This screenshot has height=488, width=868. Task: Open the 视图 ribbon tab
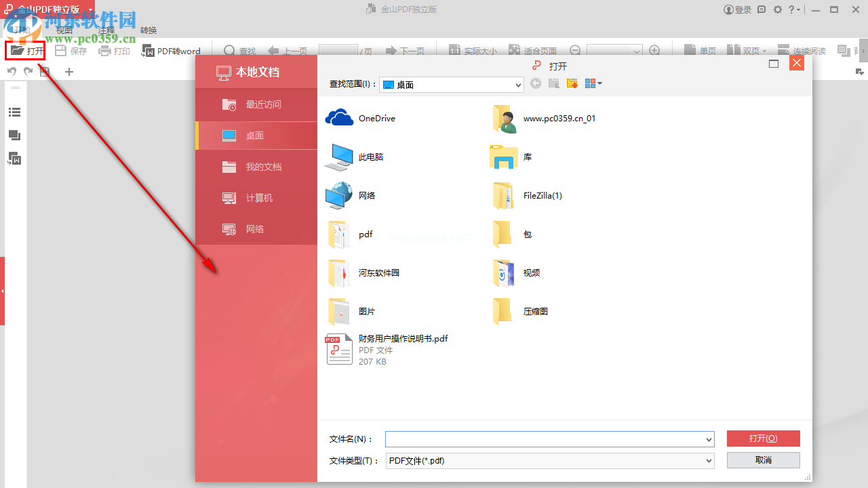pos(64,30)
